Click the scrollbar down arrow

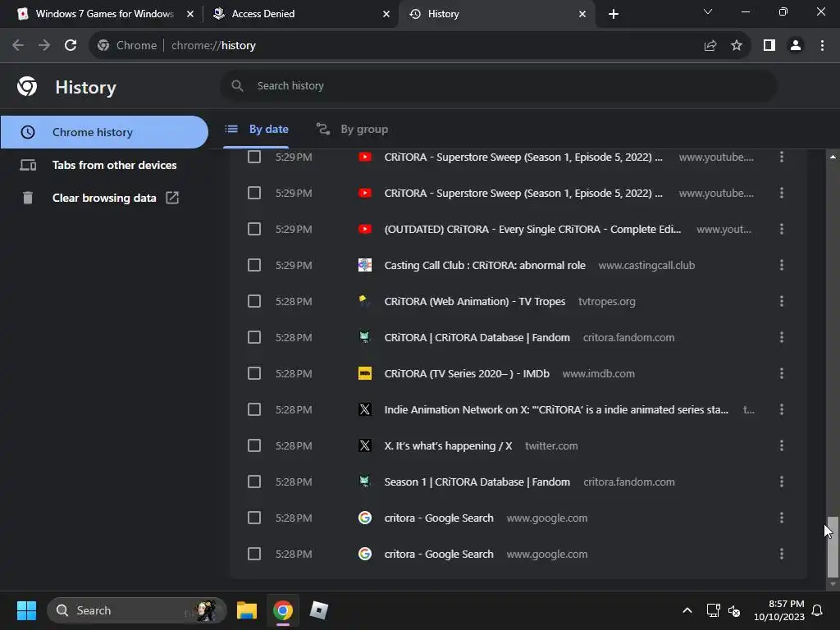point(833,584)
